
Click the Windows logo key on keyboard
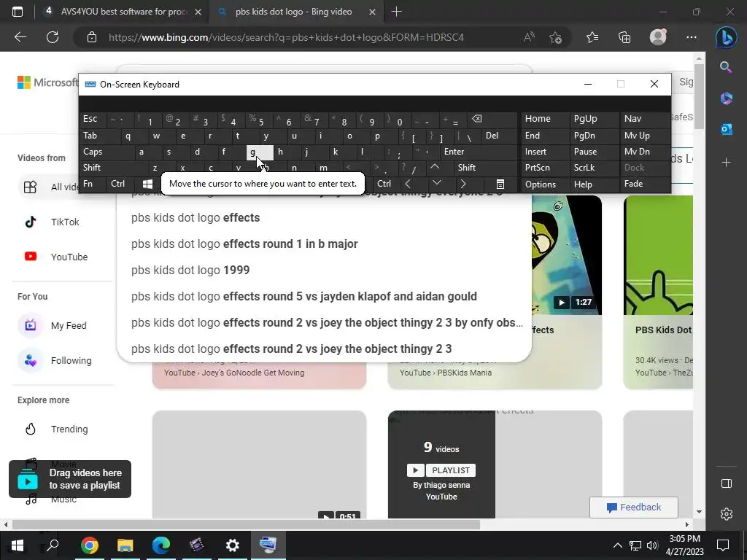[147, 184]
